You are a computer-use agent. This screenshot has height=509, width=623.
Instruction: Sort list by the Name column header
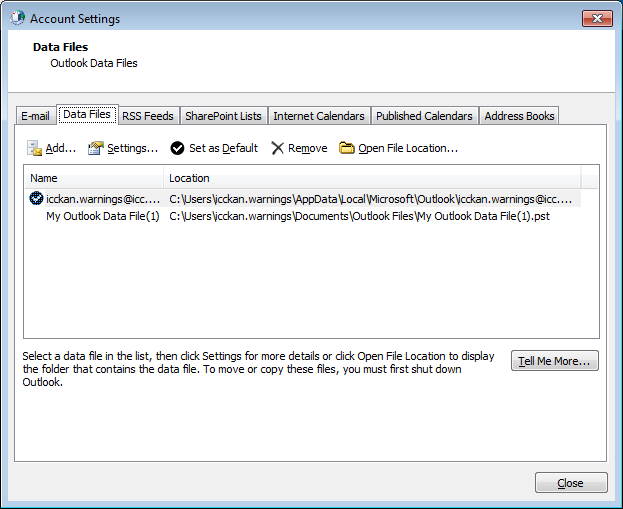94,178
